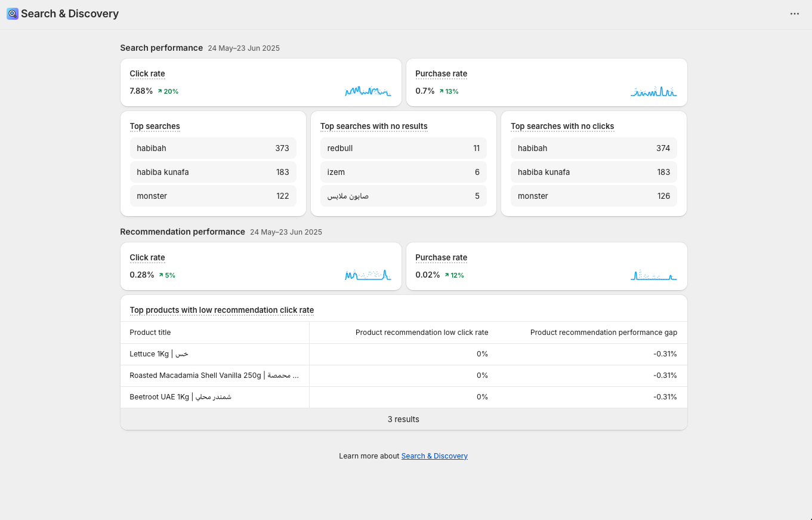Click the Search performance Purchase rate label
812x520 pixels.
[441, 74]
